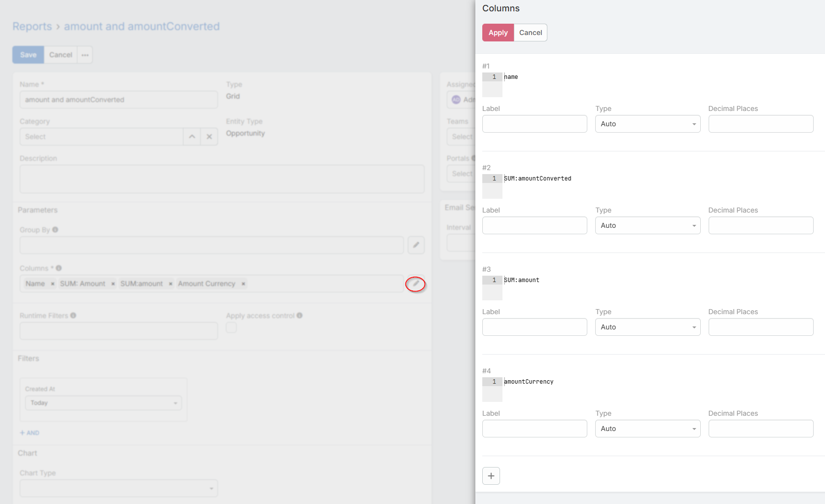825x504 pixels.
Task: Click Decimal Places field for column #4
Action: click(760, 429)
